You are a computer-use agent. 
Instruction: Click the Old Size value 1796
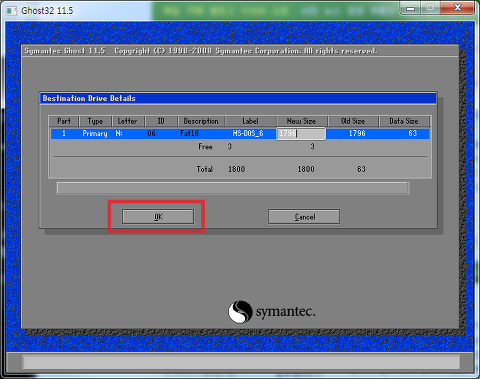357,133
